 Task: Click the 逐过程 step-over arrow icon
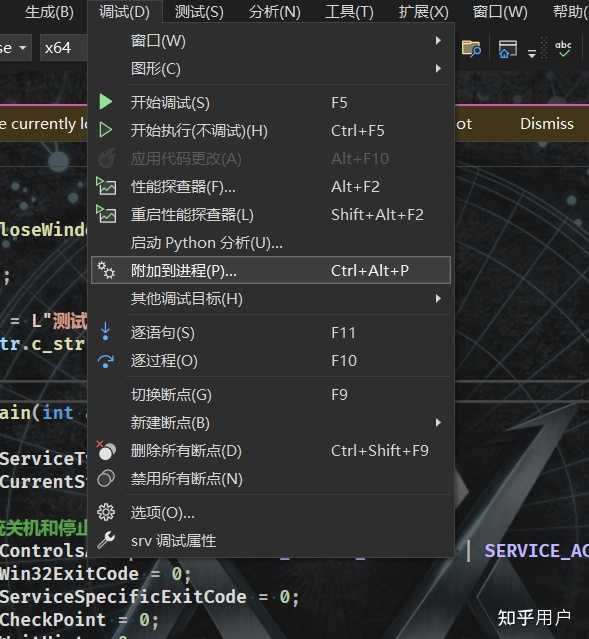(x=106, y=361)
